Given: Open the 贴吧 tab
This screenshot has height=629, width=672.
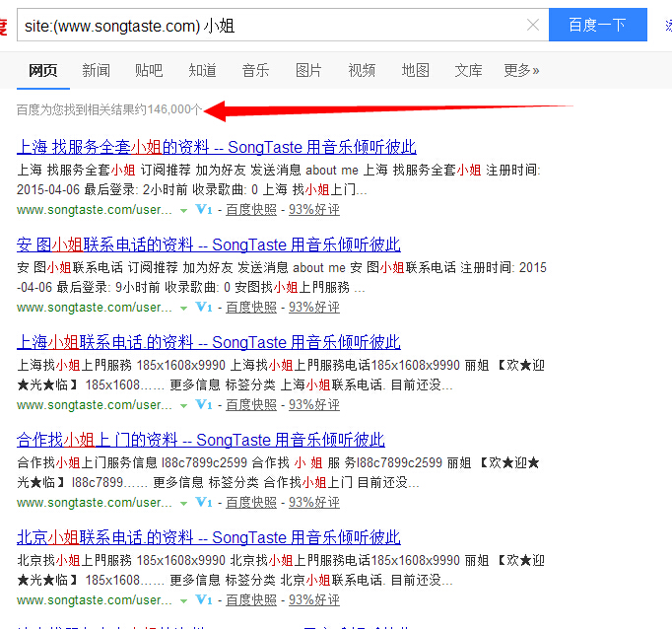Looking at the screenshot, I should tap(149, 71).
